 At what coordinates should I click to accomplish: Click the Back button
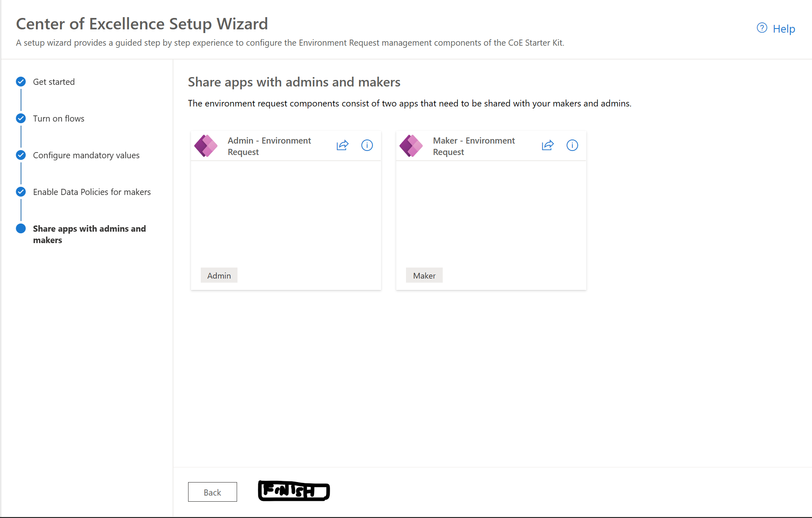pos(212,492)
